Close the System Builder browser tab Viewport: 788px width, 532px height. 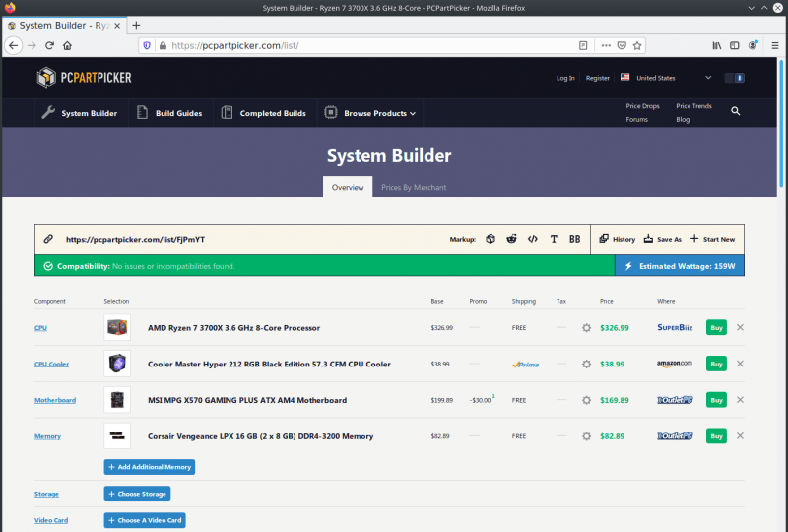pos(117,26)
